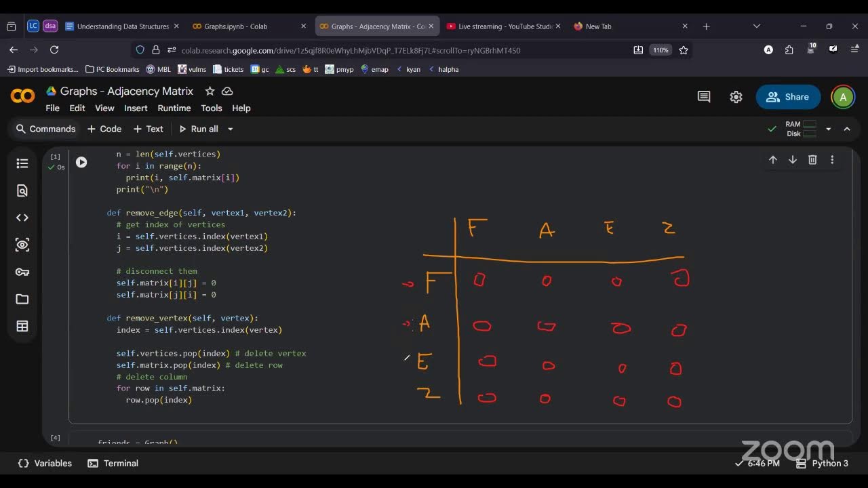The width and height of the screenshot is (868, 488).
Task: Open Colab settings gear icon
Action: pos(736,97)
